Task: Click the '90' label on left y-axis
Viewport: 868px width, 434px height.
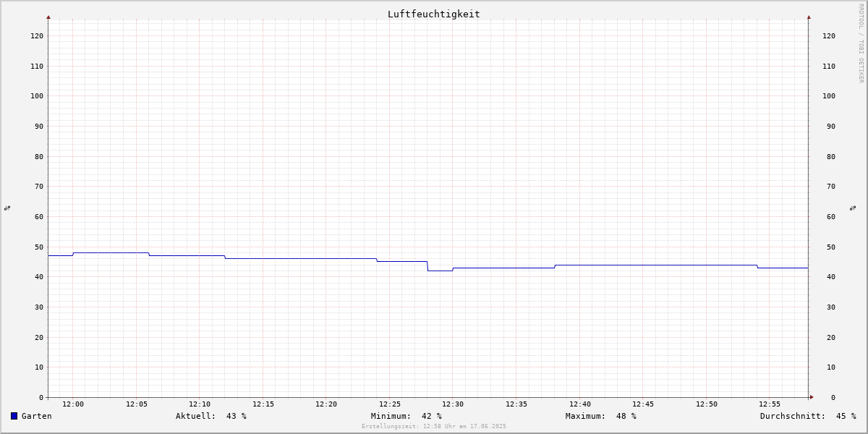Action: (39, 126)
